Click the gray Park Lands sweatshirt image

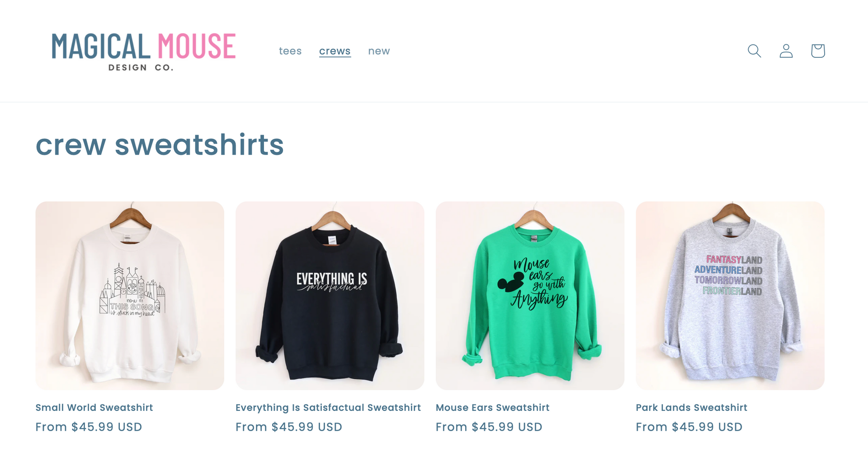point(730,296)
